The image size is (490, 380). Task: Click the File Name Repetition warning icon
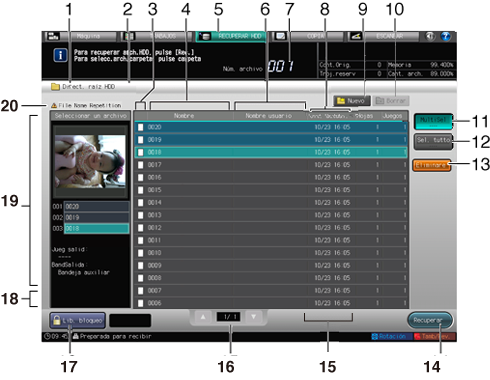pos(54,105)
